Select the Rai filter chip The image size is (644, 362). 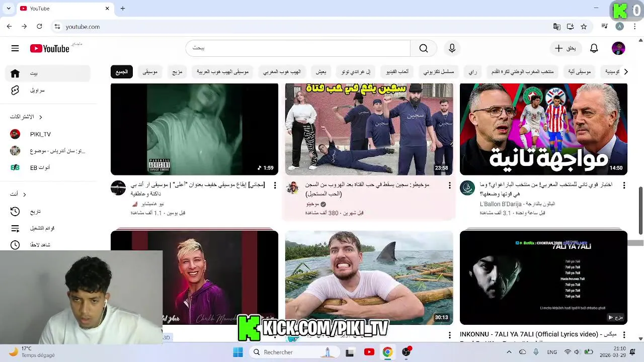(x=472, y=72)
